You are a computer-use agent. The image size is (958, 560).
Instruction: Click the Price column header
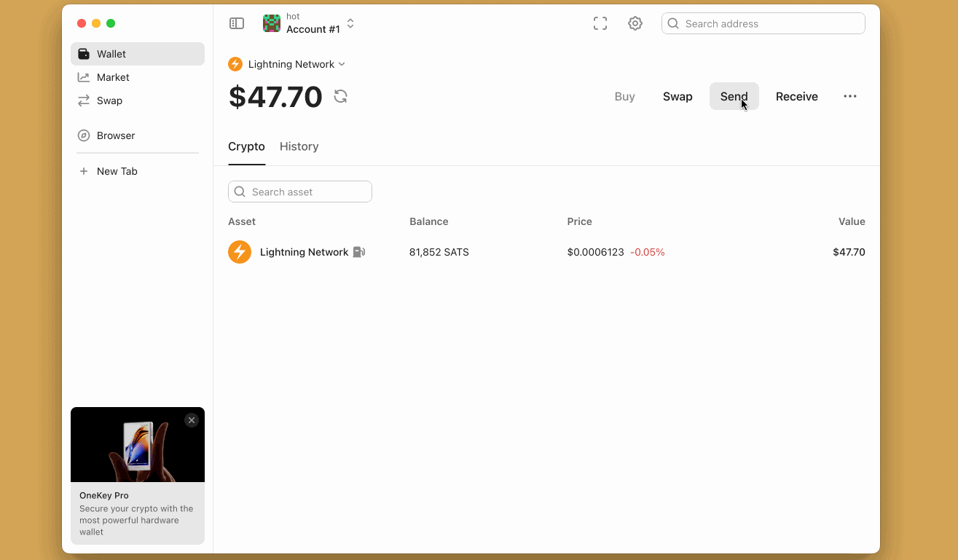tap(580, 221)
